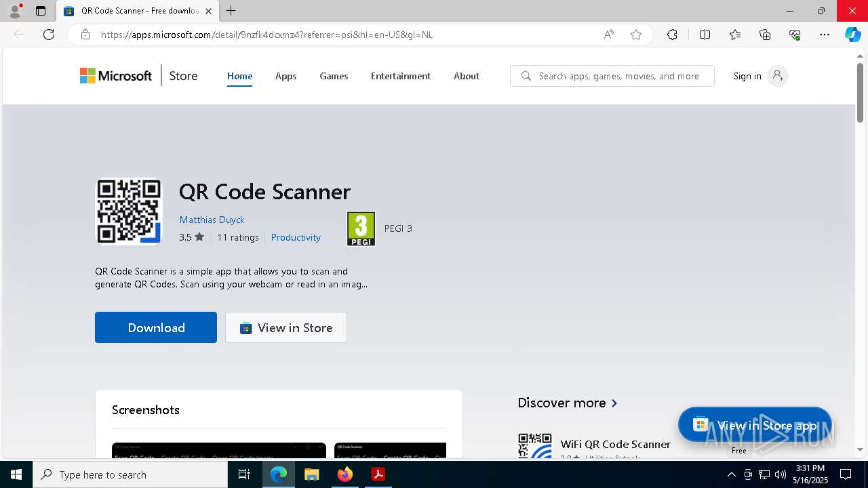
Task: Refresh the page
Action: pyautogui.click(x=49, y=35)
